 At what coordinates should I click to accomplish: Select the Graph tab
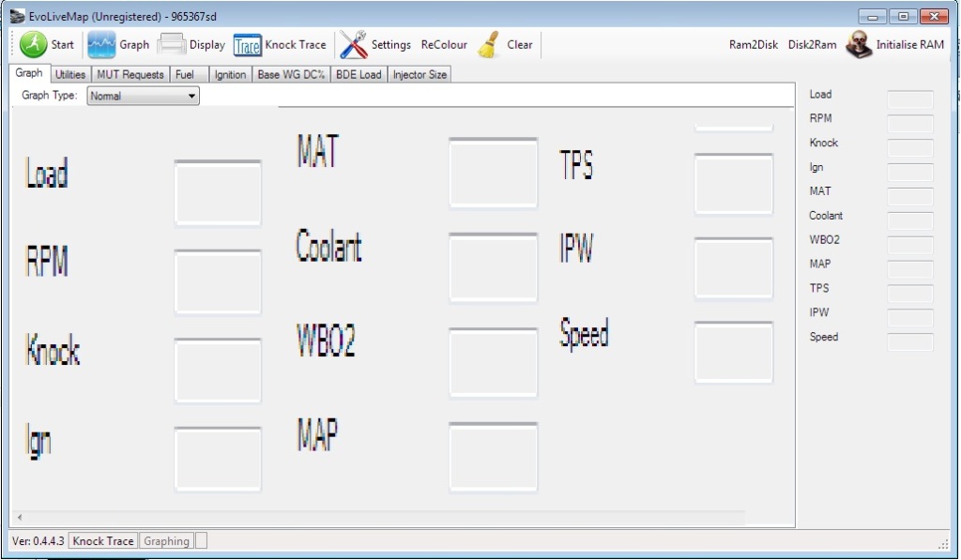[x=29, y=73]
